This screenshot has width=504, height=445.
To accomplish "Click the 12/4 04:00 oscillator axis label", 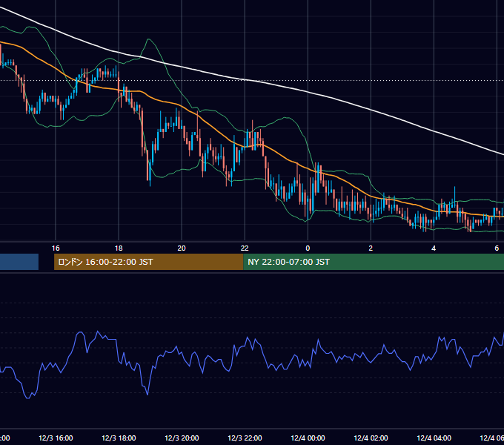I will coord(434,438).
